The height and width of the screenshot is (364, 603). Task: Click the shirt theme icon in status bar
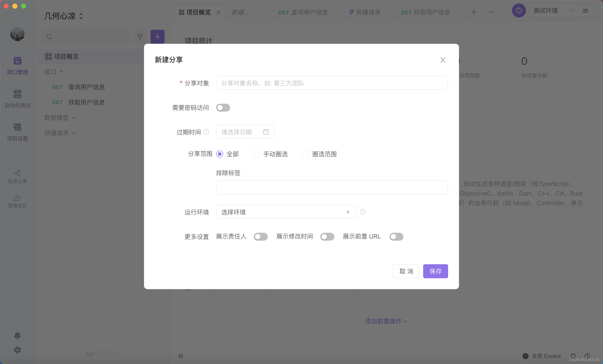[573, 356]
